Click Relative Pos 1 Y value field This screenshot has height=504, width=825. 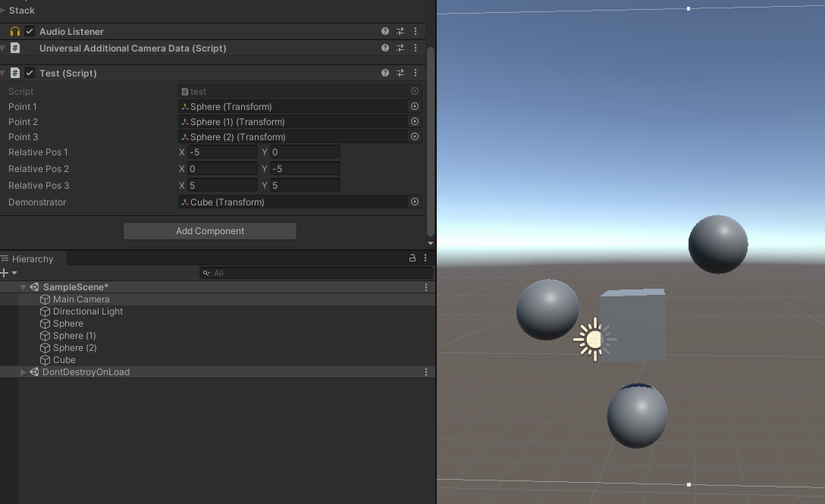pos(305,152)
